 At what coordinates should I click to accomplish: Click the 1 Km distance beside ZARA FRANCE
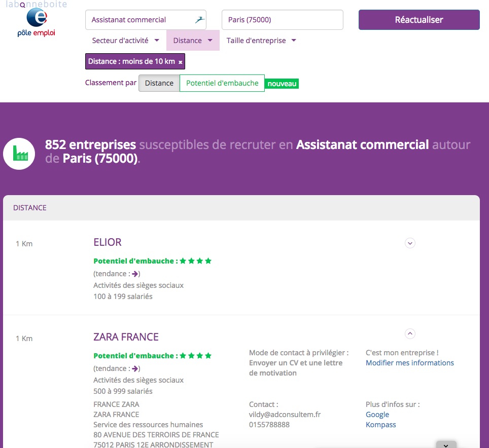point(24,339)
